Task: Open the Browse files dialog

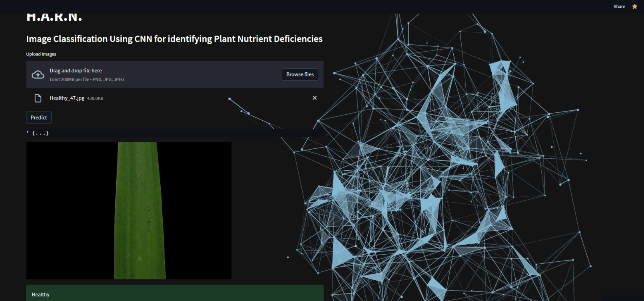Action: point(300,74)
